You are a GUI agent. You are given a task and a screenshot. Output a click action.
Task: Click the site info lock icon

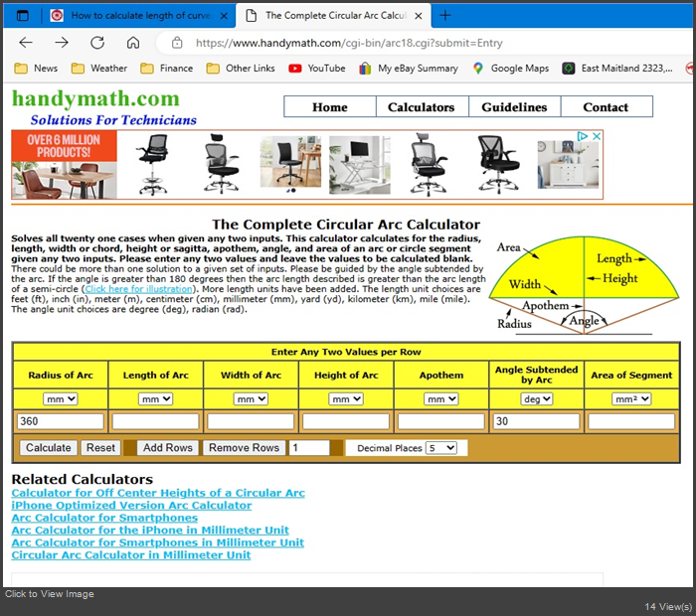[177, 43]
